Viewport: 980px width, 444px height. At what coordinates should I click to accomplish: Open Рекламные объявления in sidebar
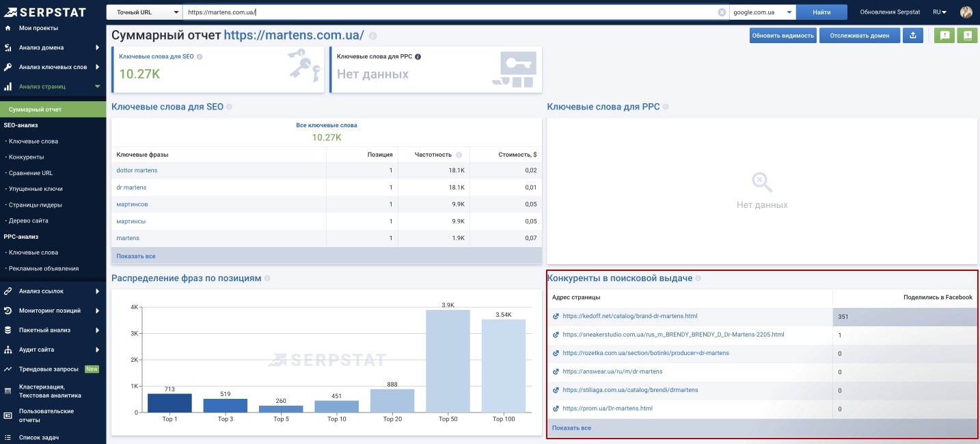coord(43,268)
